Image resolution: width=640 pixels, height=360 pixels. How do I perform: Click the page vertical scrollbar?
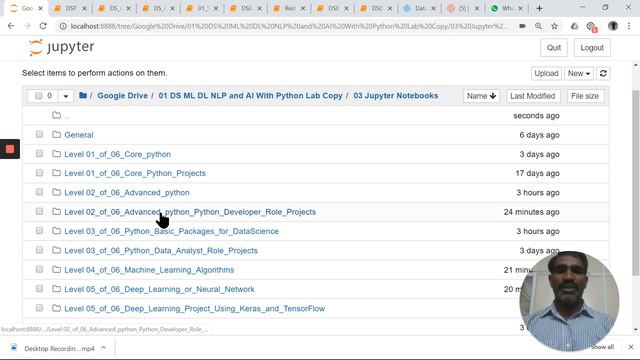pos(636,182)
